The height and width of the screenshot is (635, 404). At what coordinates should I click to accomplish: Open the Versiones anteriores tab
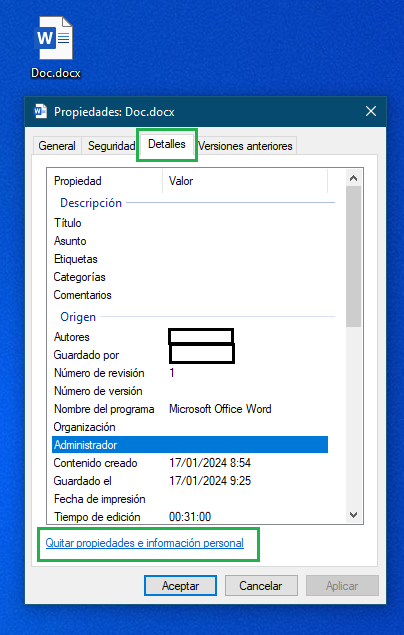[x=245, y=146]
